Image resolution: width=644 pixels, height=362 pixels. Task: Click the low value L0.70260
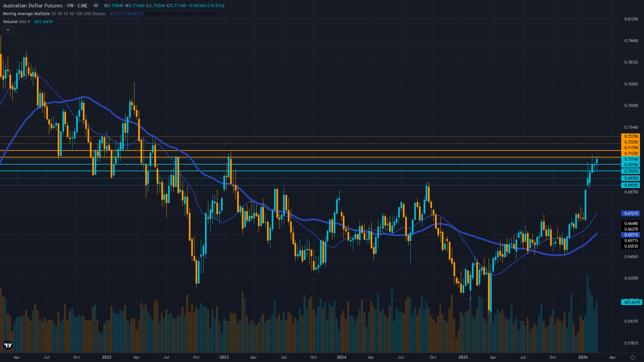(x=156, y=6)
